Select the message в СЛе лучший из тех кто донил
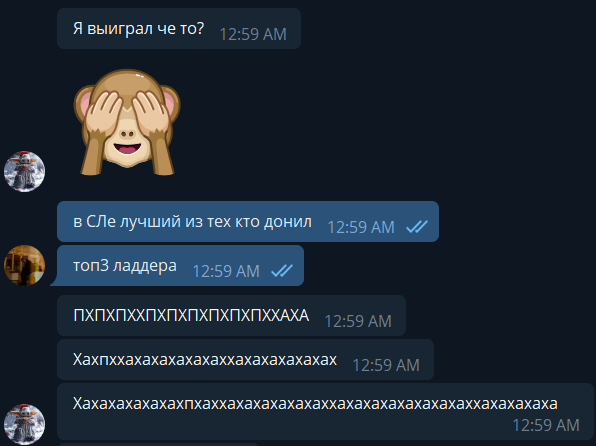The height and width of the screenshot is (446, 596). tap(248, 221)
